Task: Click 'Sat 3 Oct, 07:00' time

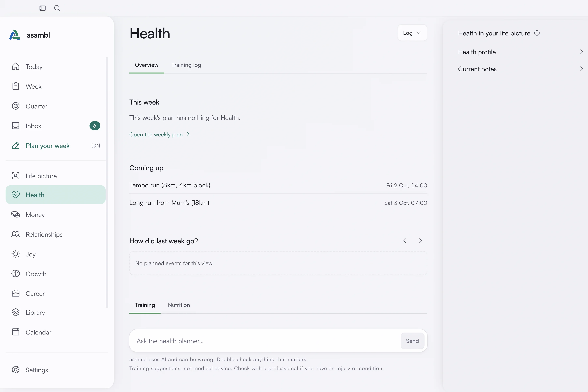Action: click(406, 203)
